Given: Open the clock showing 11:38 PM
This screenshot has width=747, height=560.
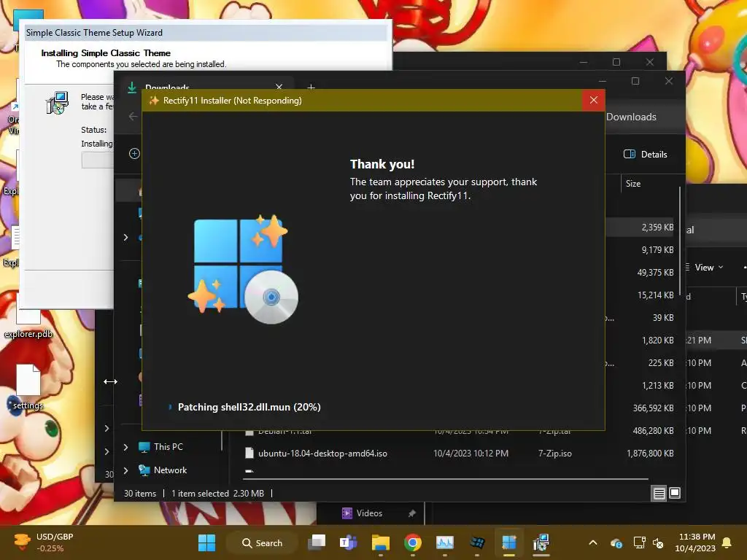Looking at the screenshot, I should (695, 542).
